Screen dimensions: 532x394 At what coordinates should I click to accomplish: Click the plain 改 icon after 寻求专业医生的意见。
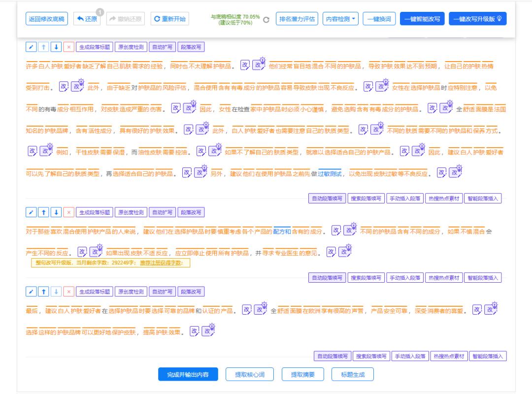(x=331, y=252)
